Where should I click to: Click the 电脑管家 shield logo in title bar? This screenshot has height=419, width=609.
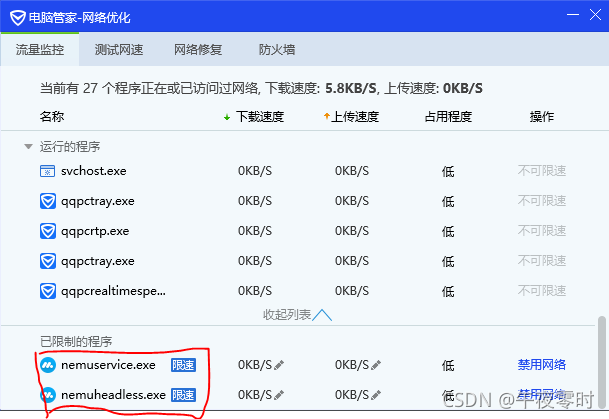point(17,17)
